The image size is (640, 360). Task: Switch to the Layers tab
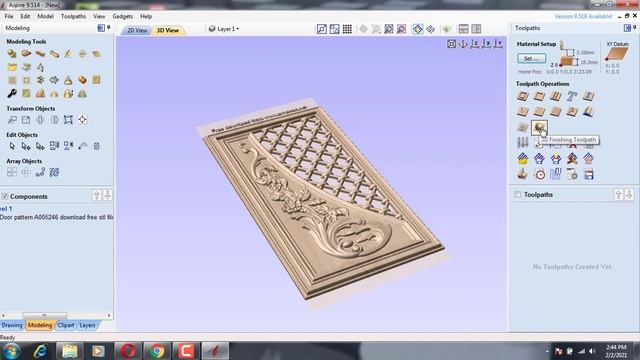click(87, 325)
